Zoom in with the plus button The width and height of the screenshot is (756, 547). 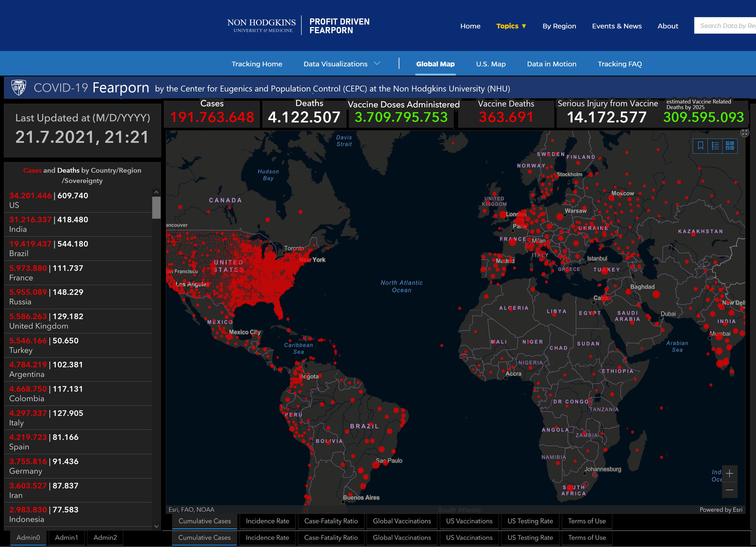(729, 473)
